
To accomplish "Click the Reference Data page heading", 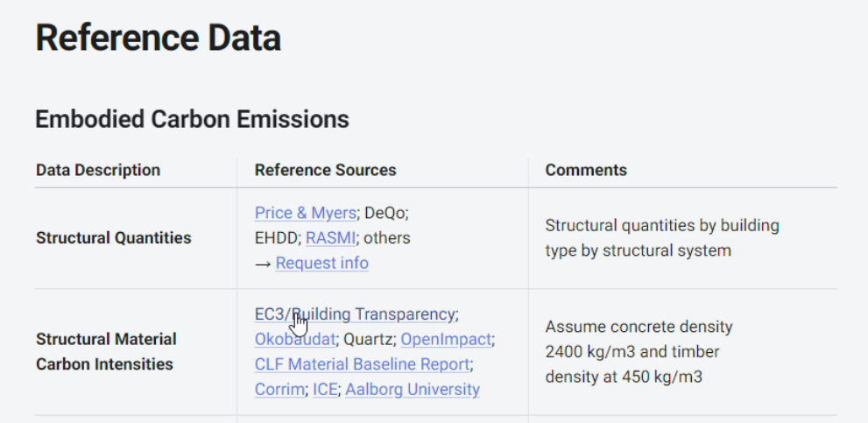I will 158,39.
